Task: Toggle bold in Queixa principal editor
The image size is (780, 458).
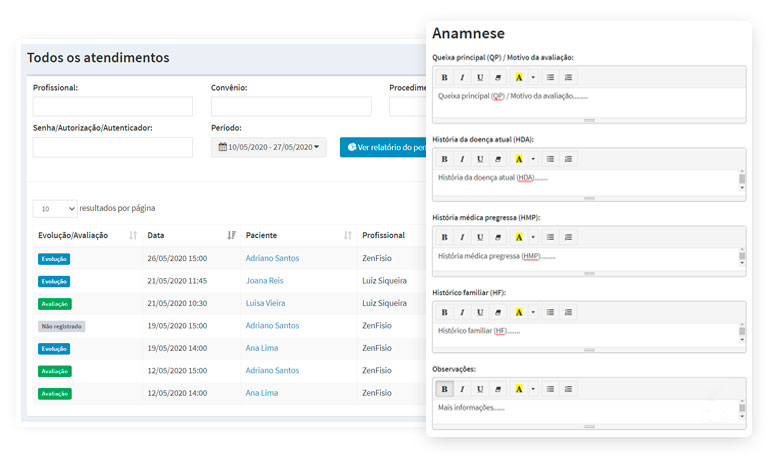Action: tap(444, 78)
